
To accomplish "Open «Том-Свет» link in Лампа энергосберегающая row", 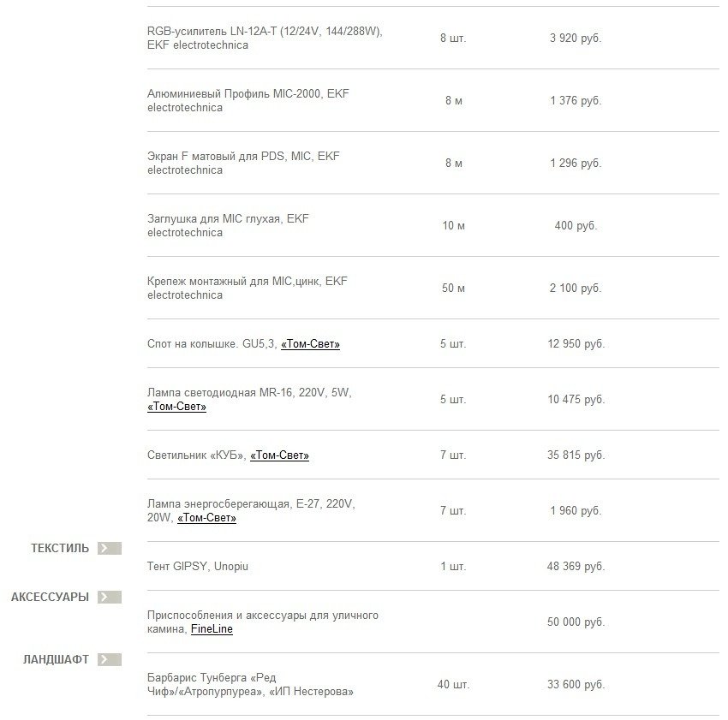I will pos(206,518).
